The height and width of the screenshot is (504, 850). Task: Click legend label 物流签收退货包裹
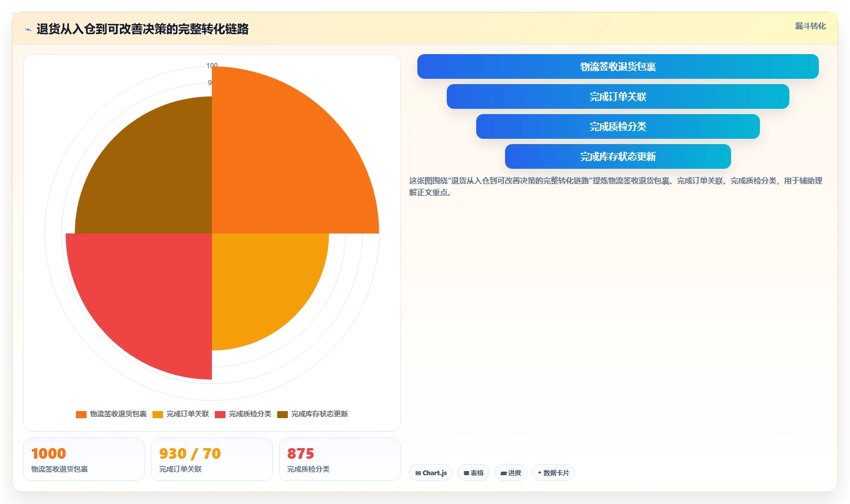pyautogui.click(x=118, y=414)
